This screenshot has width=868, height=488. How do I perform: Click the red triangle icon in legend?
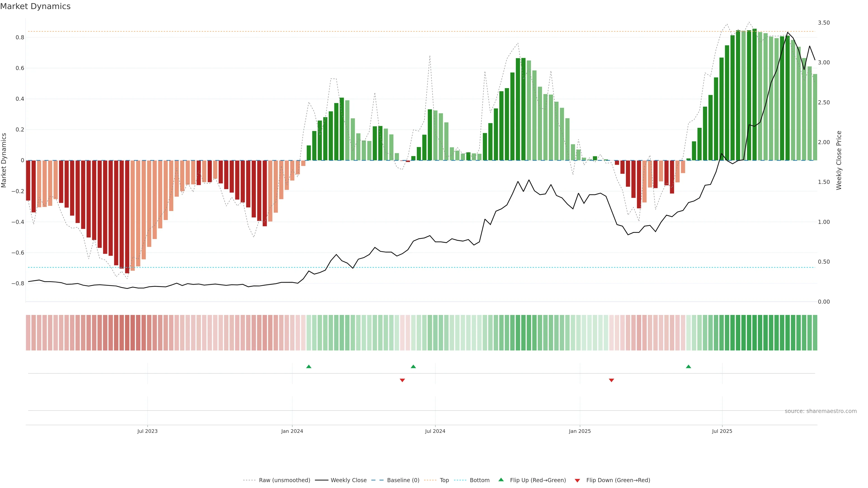coord(577,481)
